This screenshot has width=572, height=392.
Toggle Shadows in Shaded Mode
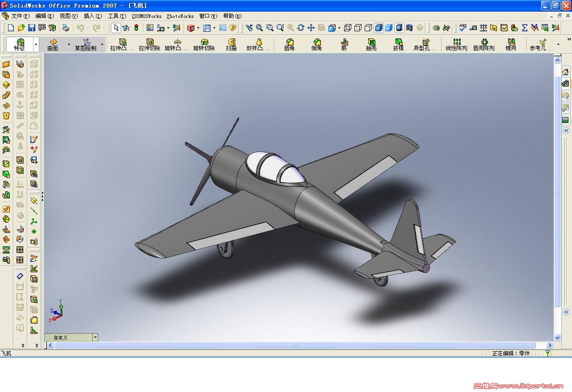coord(399,28)
